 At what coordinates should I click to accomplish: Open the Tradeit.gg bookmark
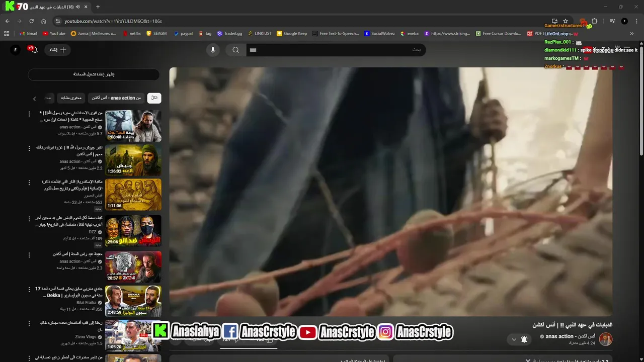click(x=229, y=34)
